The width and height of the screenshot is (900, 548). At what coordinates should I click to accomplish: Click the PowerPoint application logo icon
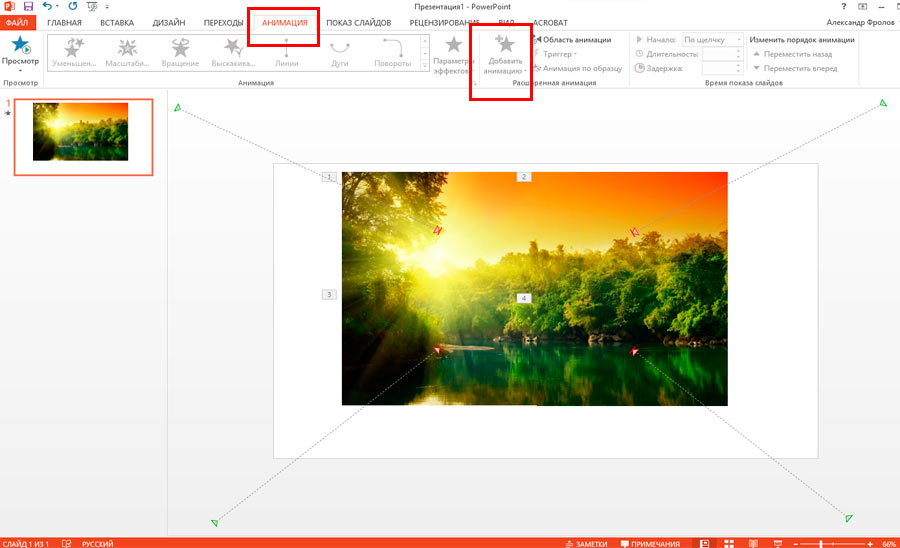(9, 6)
